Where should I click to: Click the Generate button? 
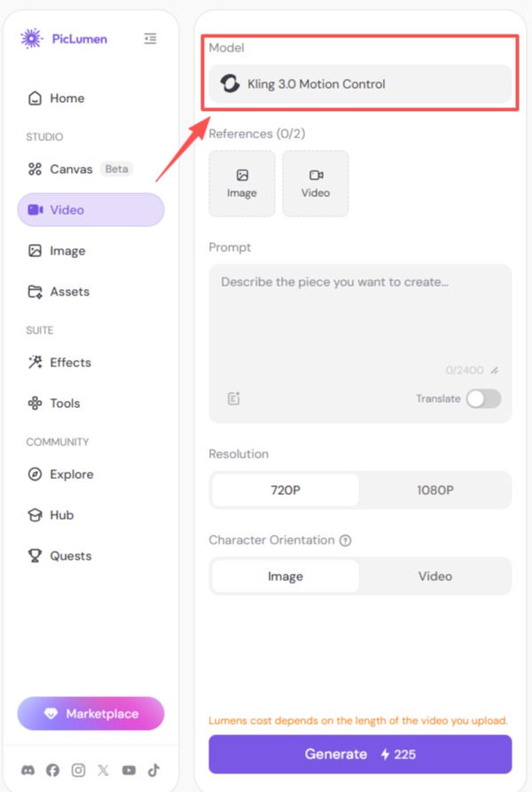click(360, 754)
